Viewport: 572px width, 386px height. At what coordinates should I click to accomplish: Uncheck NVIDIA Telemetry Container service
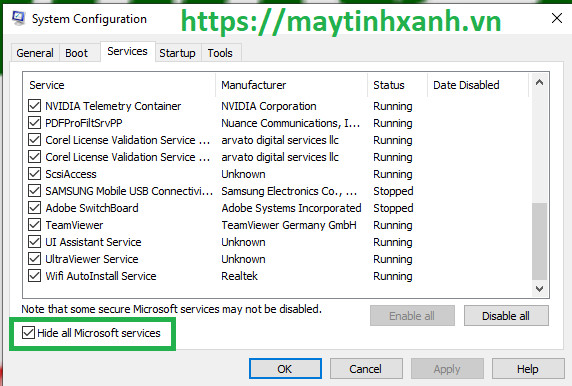[x=34, y=106]
